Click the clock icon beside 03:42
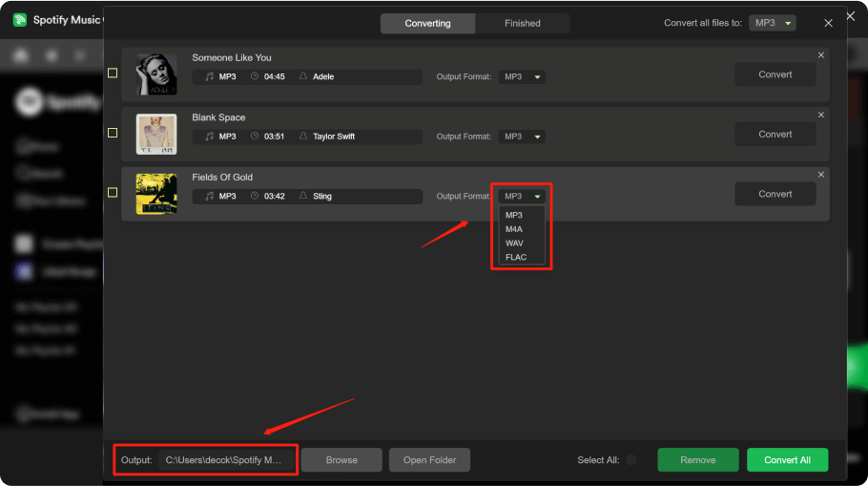 coord(255,196)
